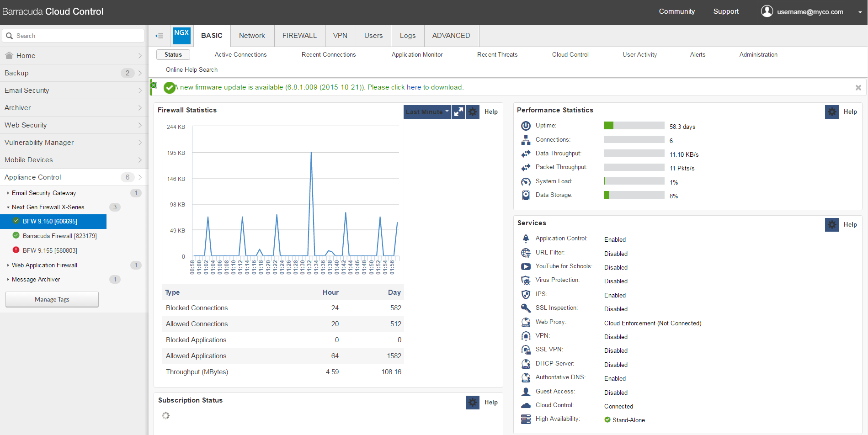Click the Manage Tags button
Image resolution: width=868 pixels, height=435 pixels.
pyautogui.click(x=52, y=299)
